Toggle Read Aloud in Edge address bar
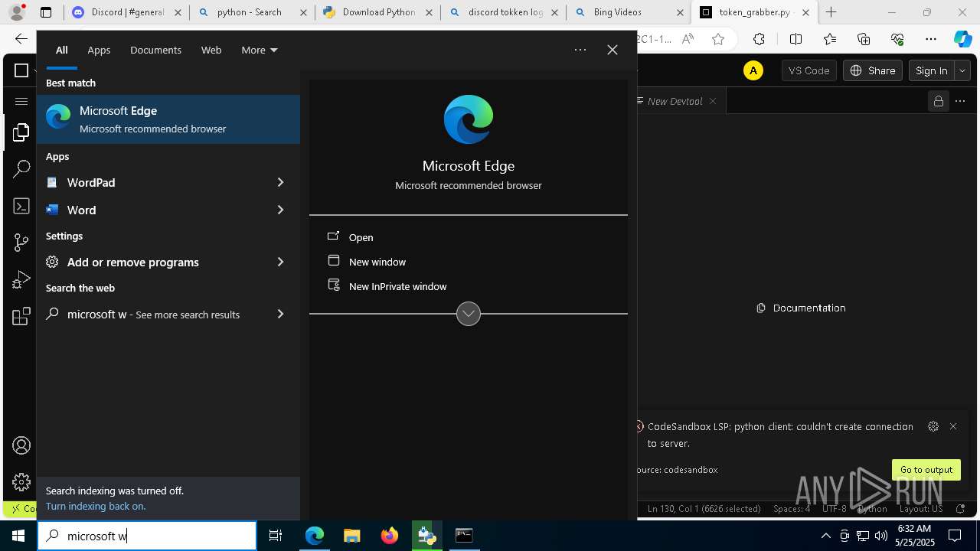Viewport: 980px width, 551px height. click(x=688, y=39)
